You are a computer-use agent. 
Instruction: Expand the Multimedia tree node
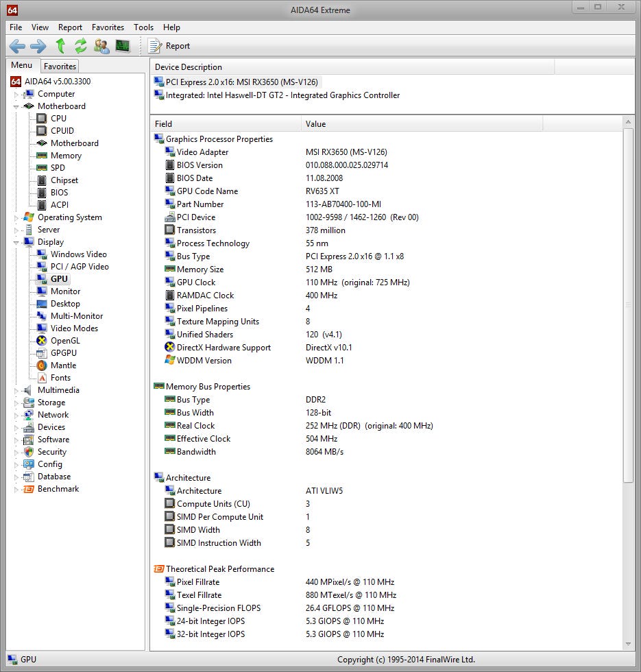[16, 390]
